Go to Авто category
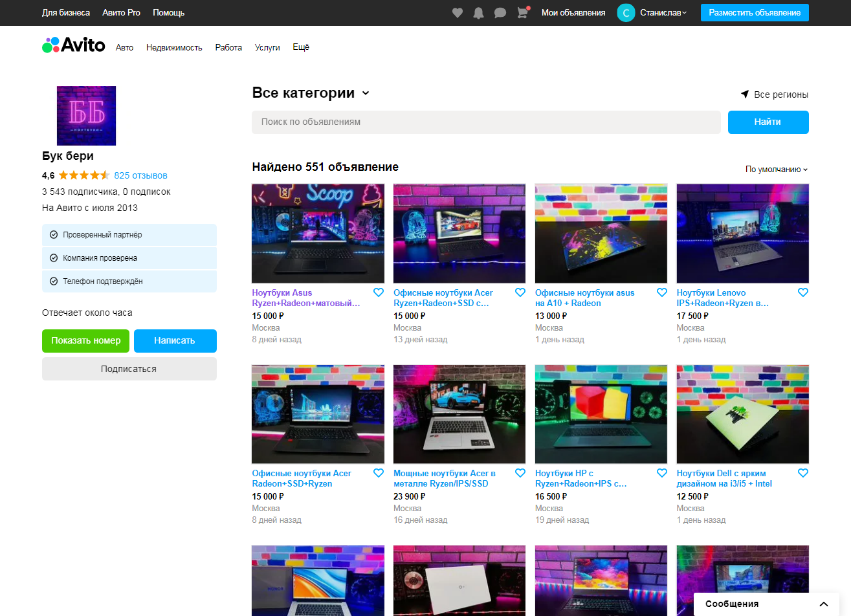This screenshot has width=851, height=616. pyautogui.click(x=125, y=47)
